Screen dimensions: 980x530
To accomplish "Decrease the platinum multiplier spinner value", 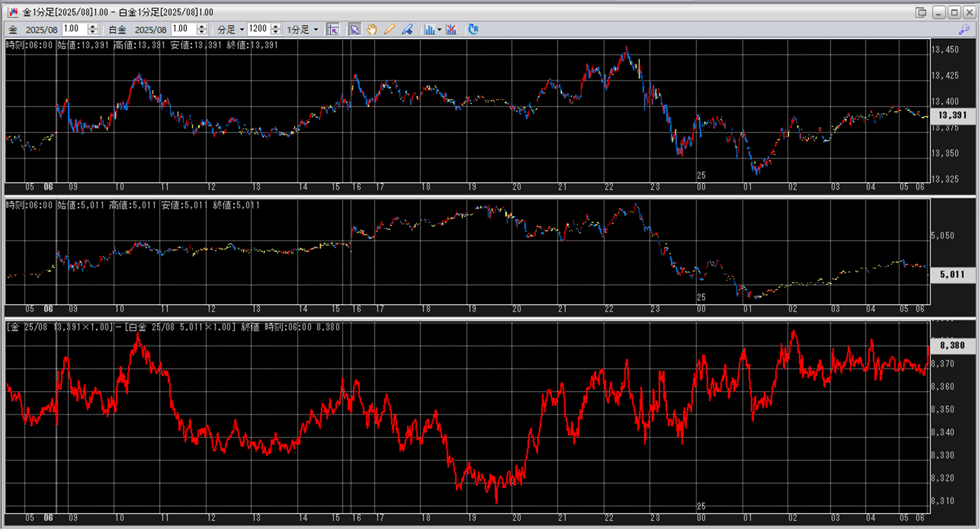I will click(201, 32).
